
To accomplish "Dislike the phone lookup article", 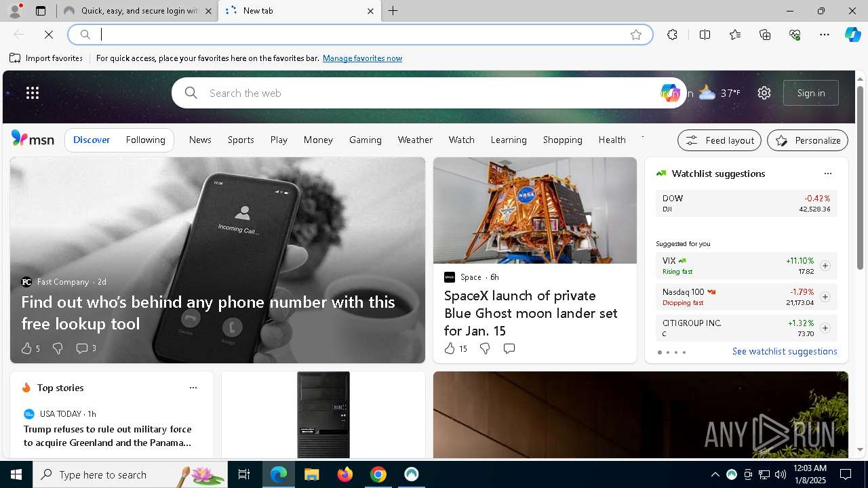I will pyautogui.click(x=58, y=348).
